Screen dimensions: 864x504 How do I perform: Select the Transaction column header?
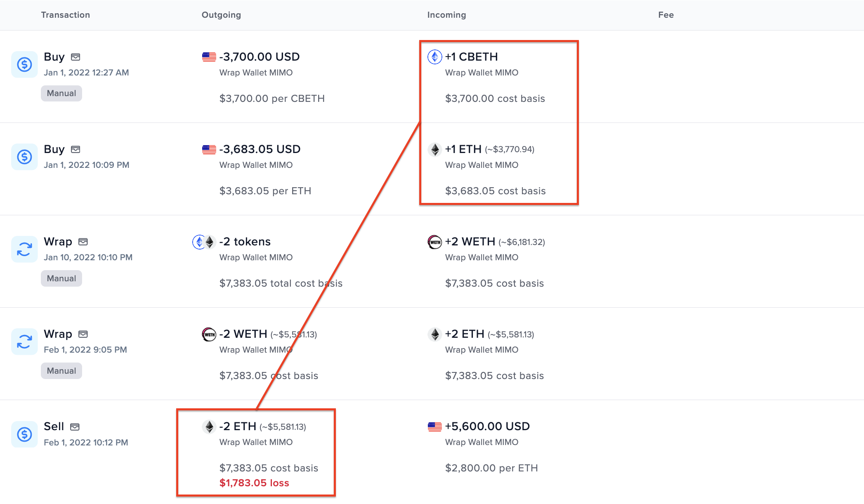pyautogui.click(x=66, y=15)
